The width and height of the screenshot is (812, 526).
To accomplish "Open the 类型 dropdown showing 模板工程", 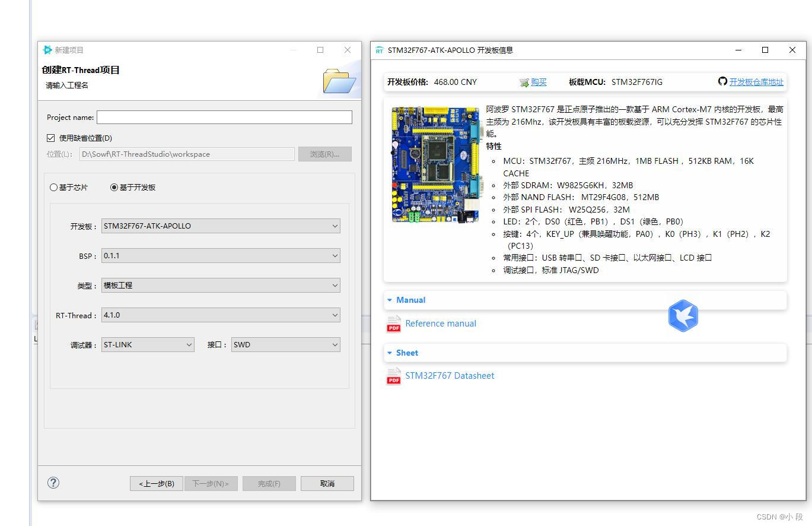I will click(x=221, y=286).
